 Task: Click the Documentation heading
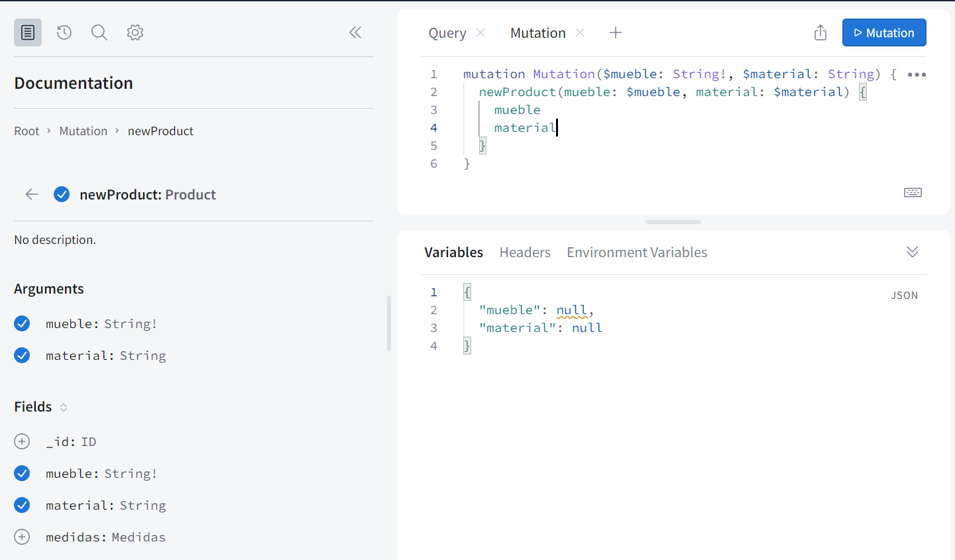(74, 83)
